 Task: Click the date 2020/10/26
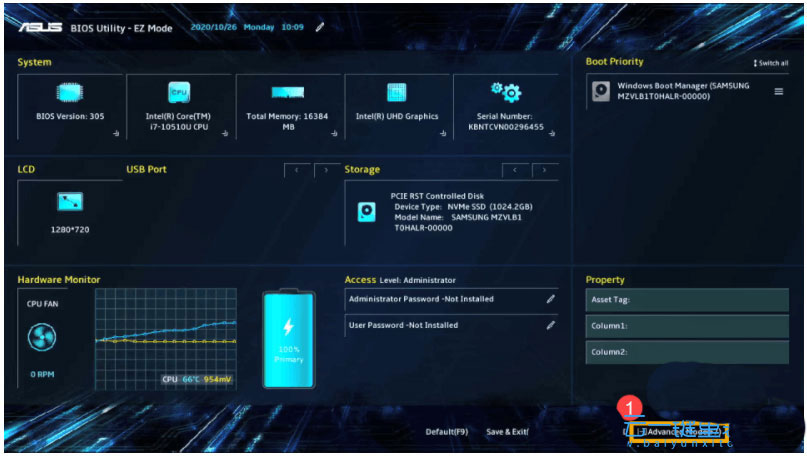coord(214,27)
